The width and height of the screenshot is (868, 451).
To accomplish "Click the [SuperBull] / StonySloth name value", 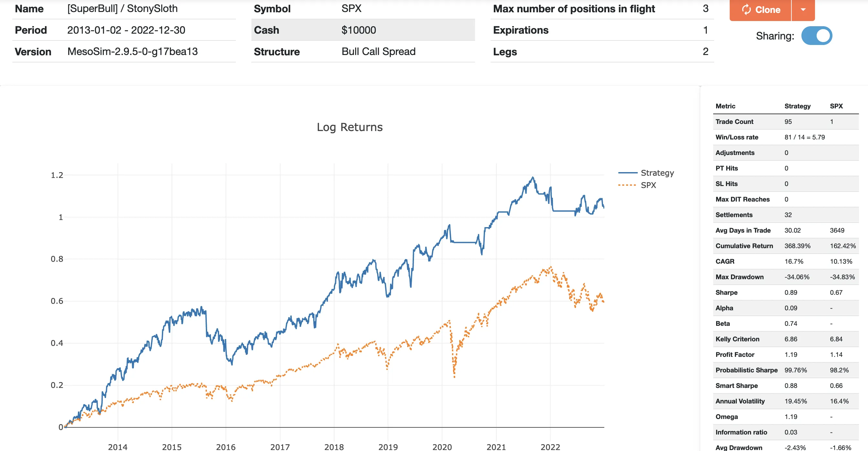I will (122, 8).
